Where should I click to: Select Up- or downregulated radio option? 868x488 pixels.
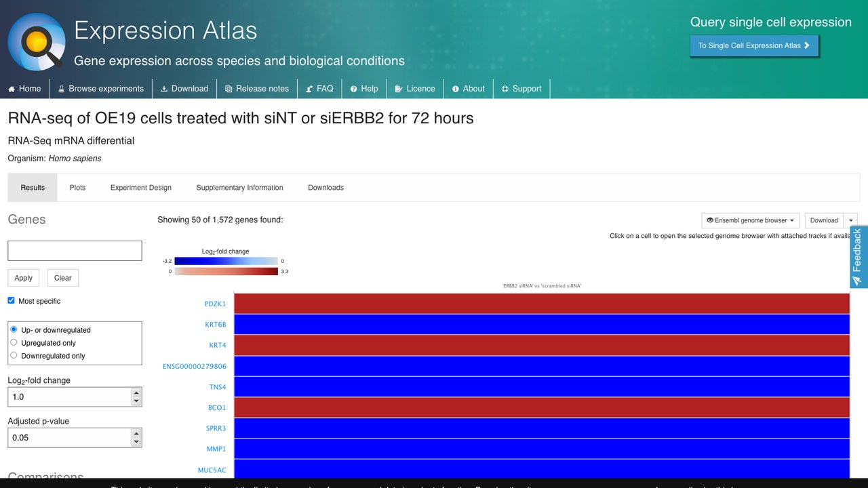point(14,329)
